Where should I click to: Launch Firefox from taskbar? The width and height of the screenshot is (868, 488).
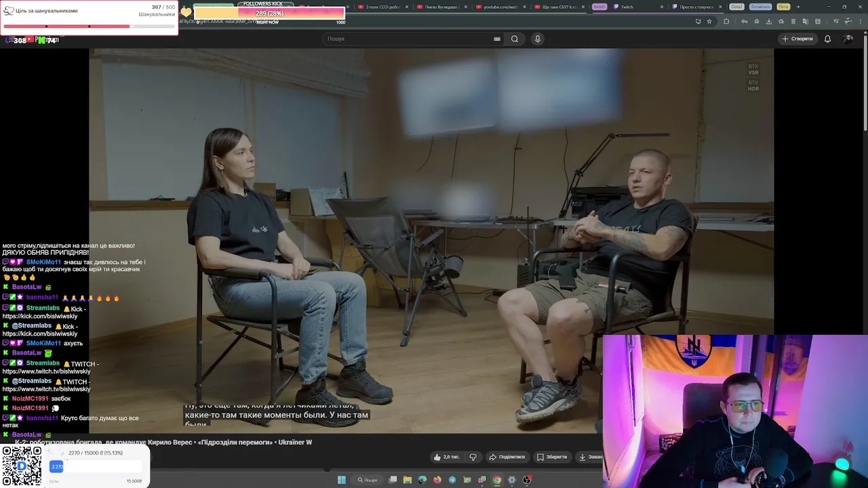click(x=437, y=480)
